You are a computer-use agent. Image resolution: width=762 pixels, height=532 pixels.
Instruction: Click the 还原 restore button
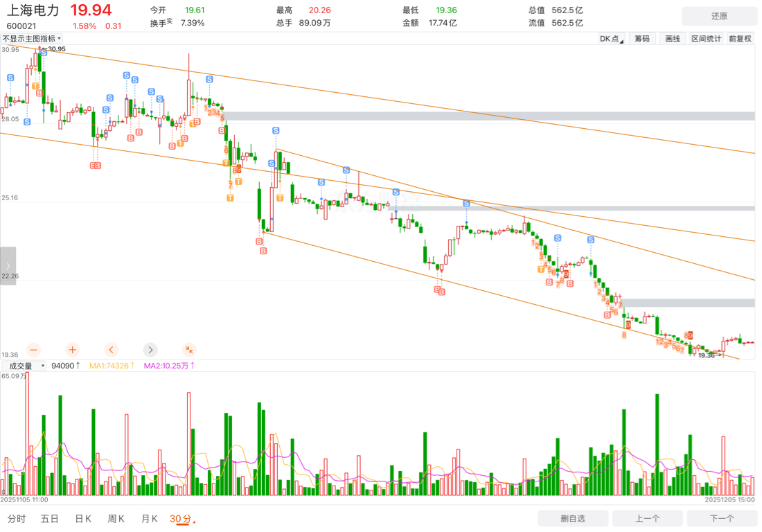(719, 16)
